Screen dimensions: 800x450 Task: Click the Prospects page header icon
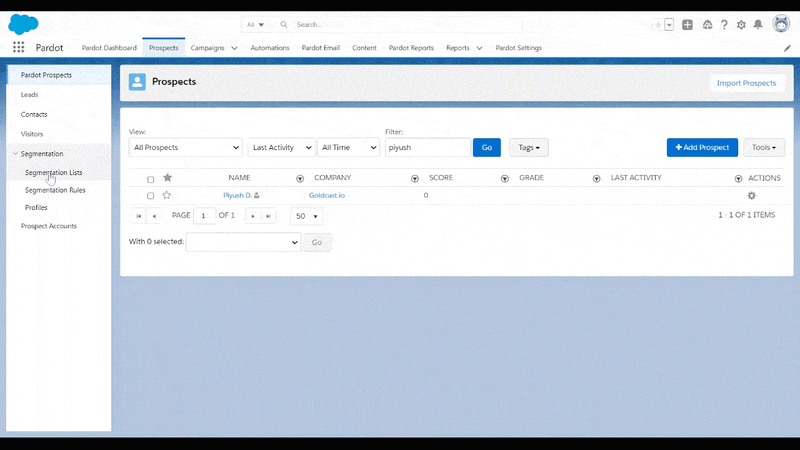(x=137, y=82)
